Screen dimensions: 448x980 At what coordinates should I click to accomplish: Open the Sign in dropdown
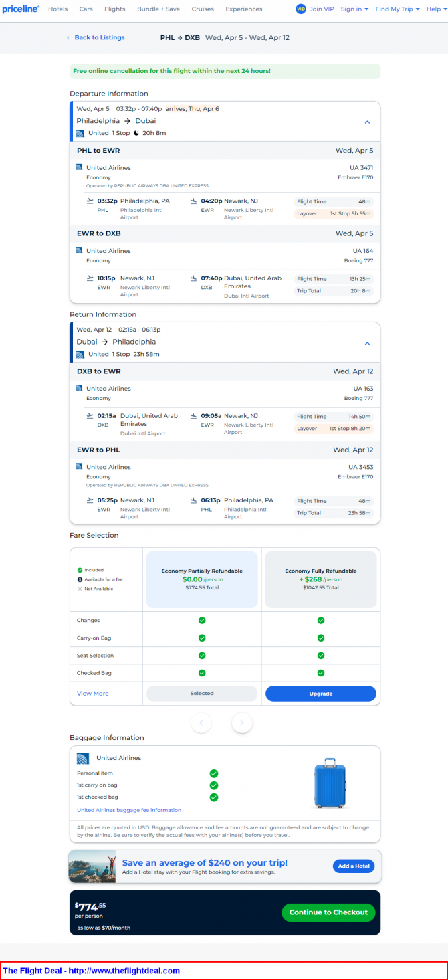pos(354,9)
